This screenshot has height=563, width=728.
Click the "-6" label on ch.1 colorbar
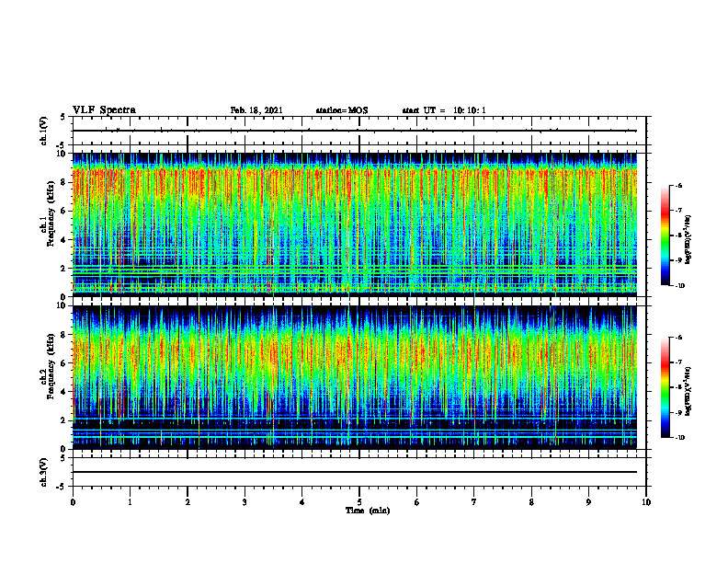click(678, 185)
